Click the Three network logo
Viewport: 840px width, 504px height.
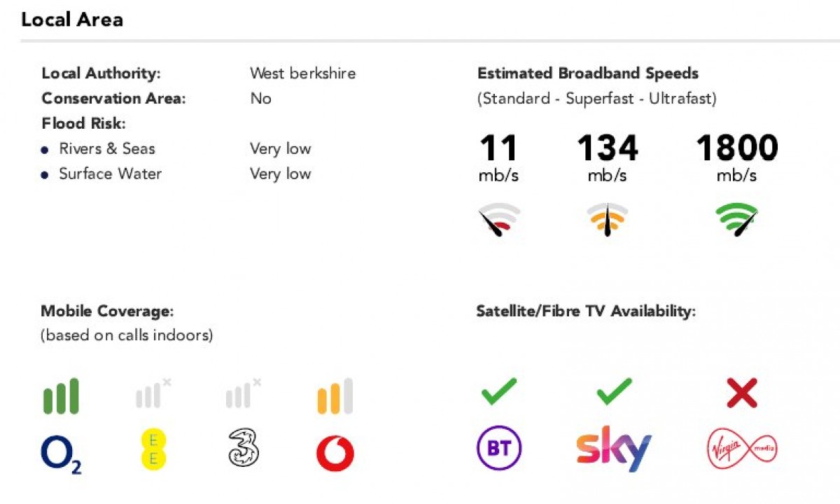(x=243, y=448)
